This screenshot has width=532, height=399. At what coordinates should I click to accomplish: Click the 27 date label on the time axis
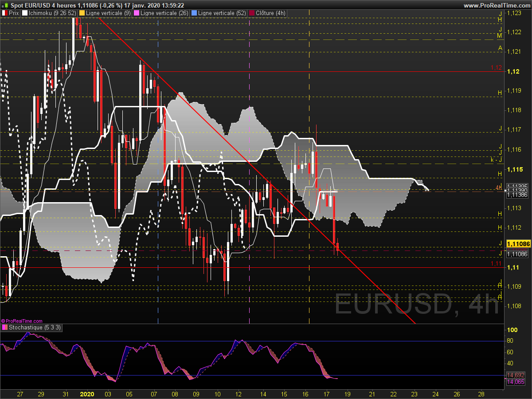pos(20,394)
